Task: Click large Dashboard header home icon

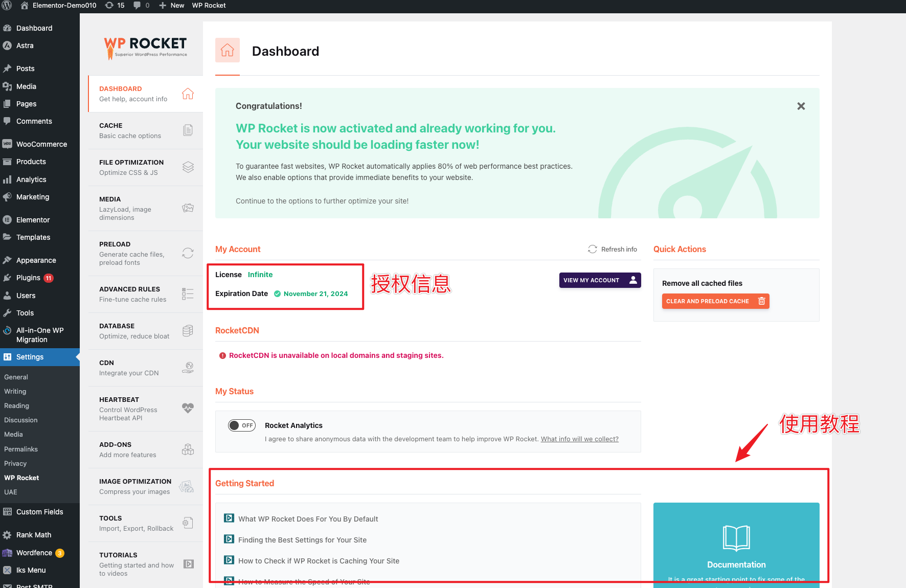Action: pos(228,50)
